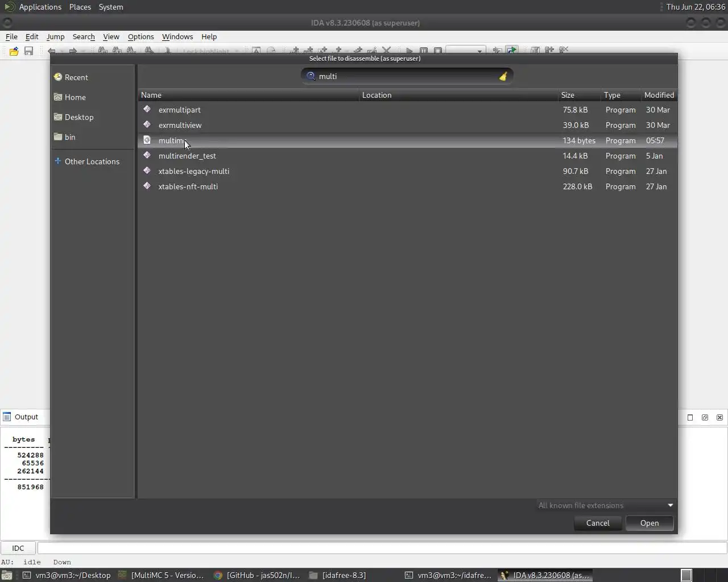Click the Output panel detach icon
The height and width of the screenshot is (582, 728).
pyautogui.click(x=705, y=417)
